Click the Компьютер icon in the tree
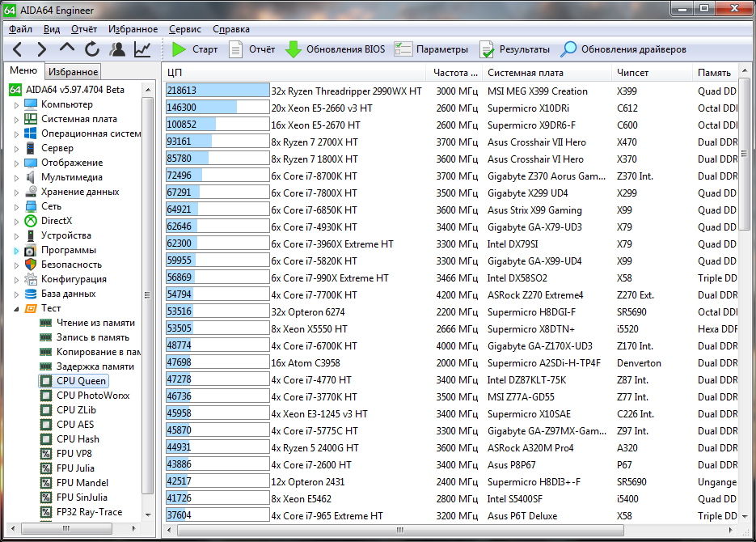756x542 pixels. click(31, 104)
